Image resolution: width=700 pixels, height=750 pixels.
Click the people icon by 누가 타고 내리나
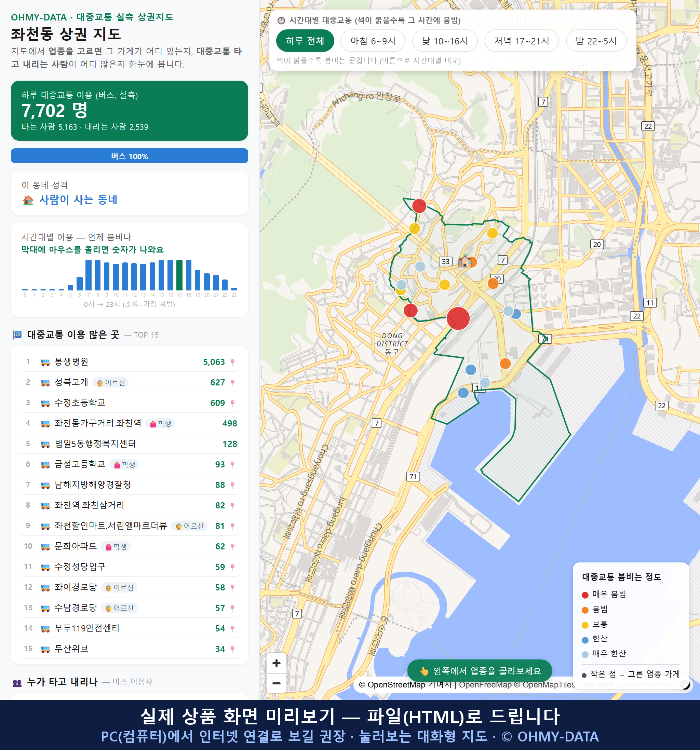17,682
